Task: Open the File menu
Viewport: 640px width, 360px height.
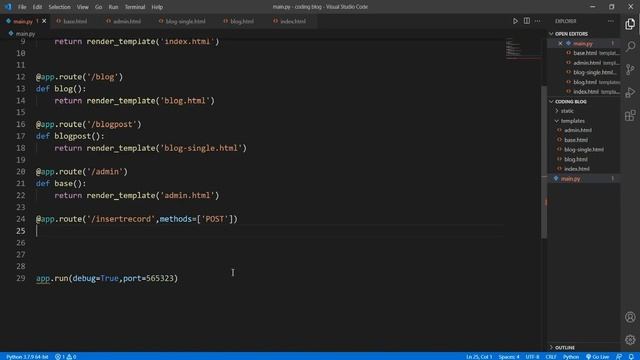Action: [x=22, y=7]
